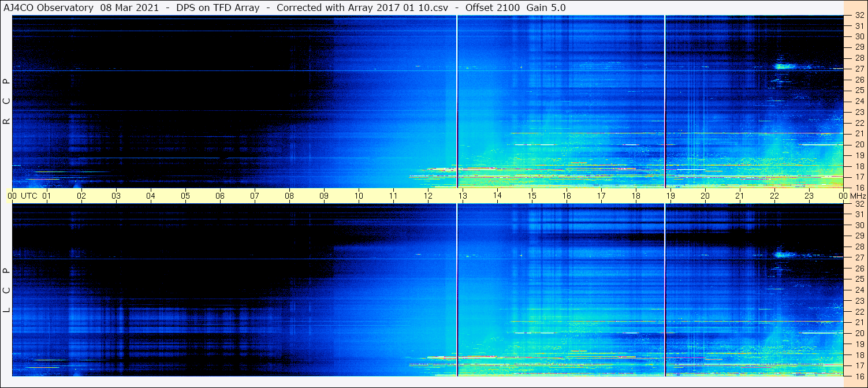Click the 15 hour tick on time axis
This screenshot has width=868, height=388.
point(532,196)
